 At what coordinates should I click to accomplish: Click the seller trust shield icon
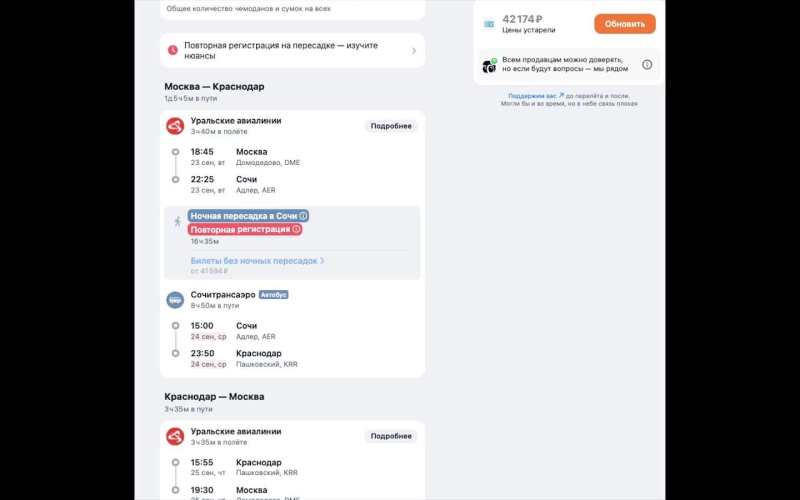pyautogui.click(x=490, y=65)
